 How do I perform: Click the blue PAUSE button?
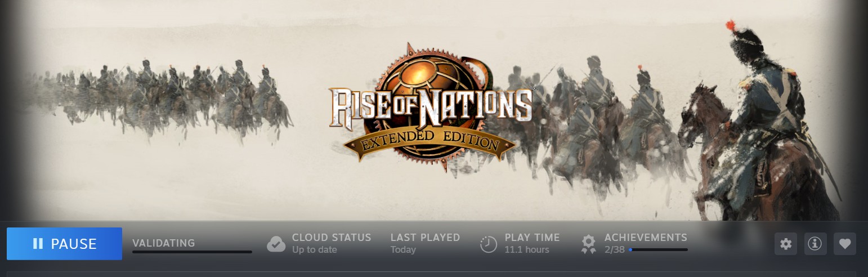[64, 244]
